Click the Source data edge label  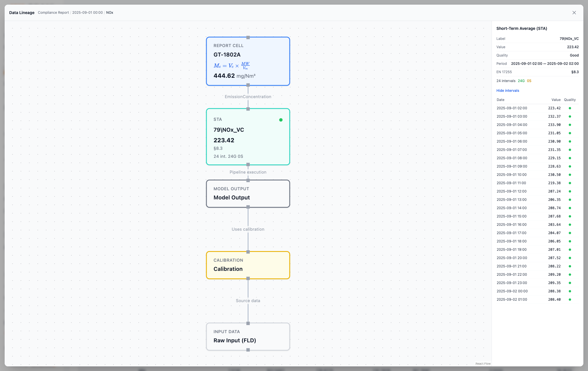(248, 301)
